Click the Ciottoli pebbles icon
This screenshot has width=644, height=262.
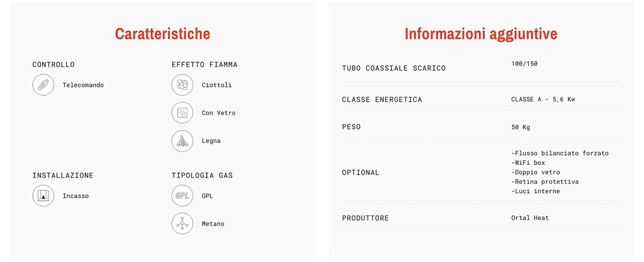[182, 85]
